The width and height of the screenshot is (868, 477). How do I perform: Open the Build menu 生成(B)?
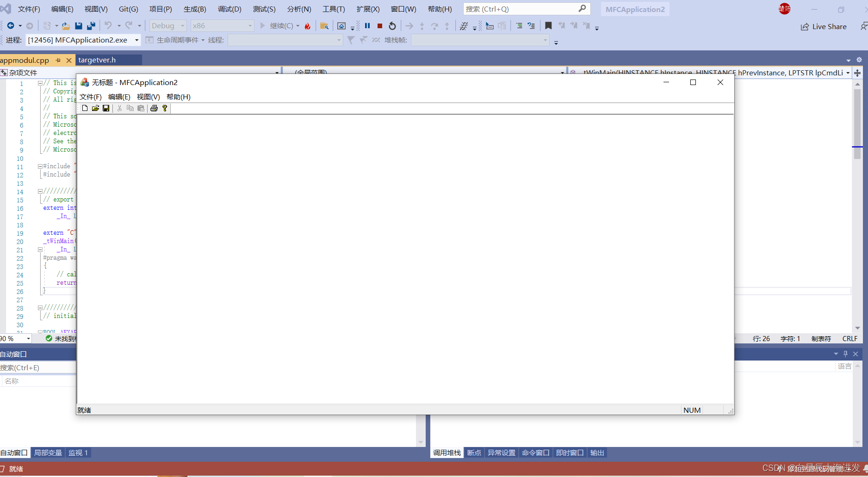pyautogui.click(x=195, y=9)
